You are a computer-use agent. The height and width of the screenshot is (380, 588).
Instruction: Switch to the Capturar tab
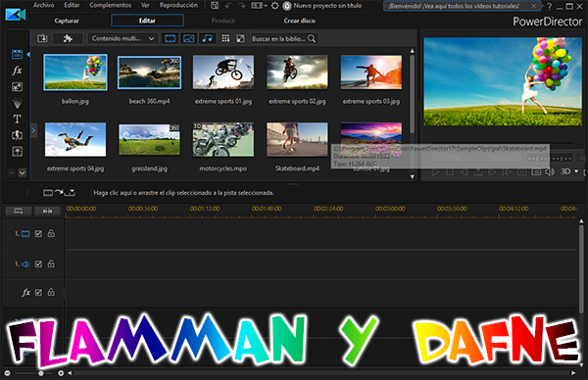pyautogui.click(x=67, y=21)
